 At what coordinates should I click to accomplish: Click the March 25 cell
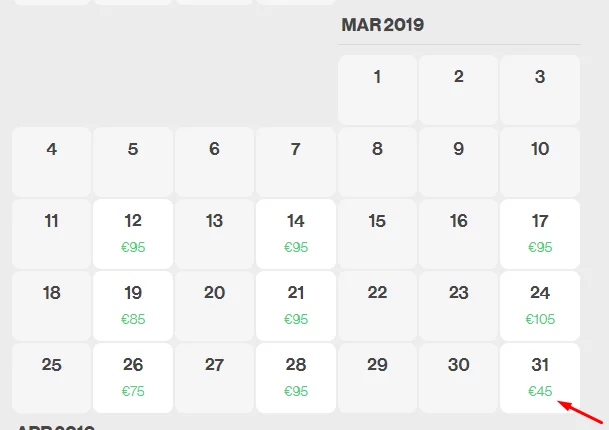tap(52, 377)
